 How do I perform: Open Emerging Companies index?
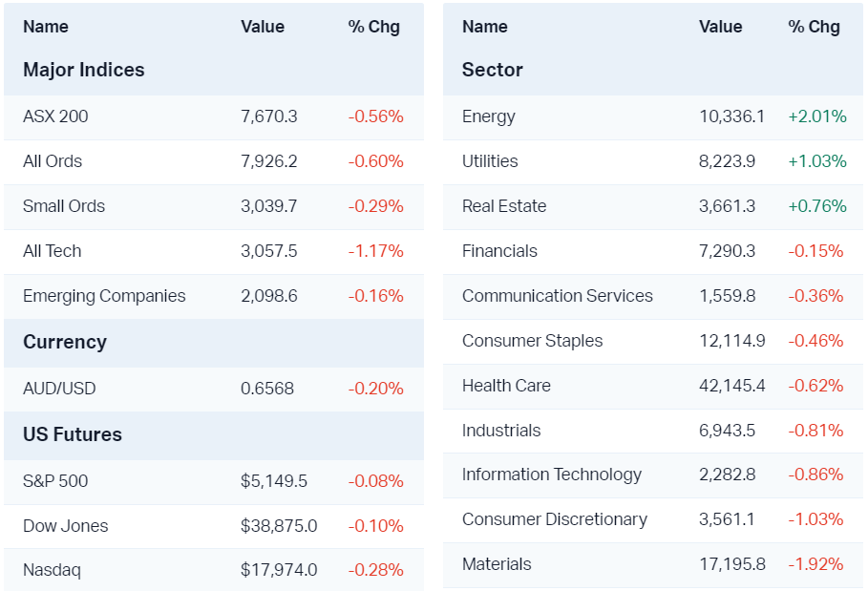(104, 296)
